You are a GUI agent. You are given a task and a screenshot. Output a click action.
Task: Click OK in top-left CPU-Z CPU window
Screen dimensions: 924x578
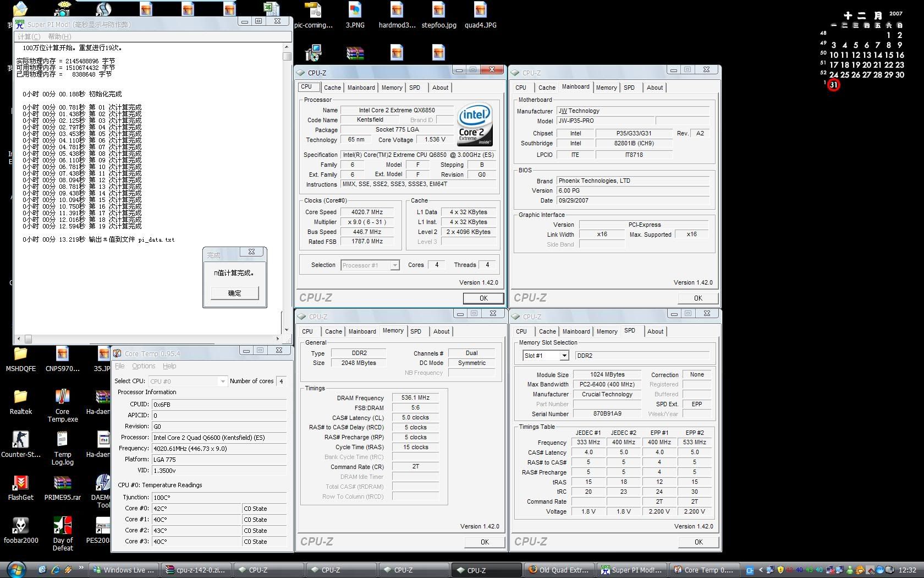(483, 298)
